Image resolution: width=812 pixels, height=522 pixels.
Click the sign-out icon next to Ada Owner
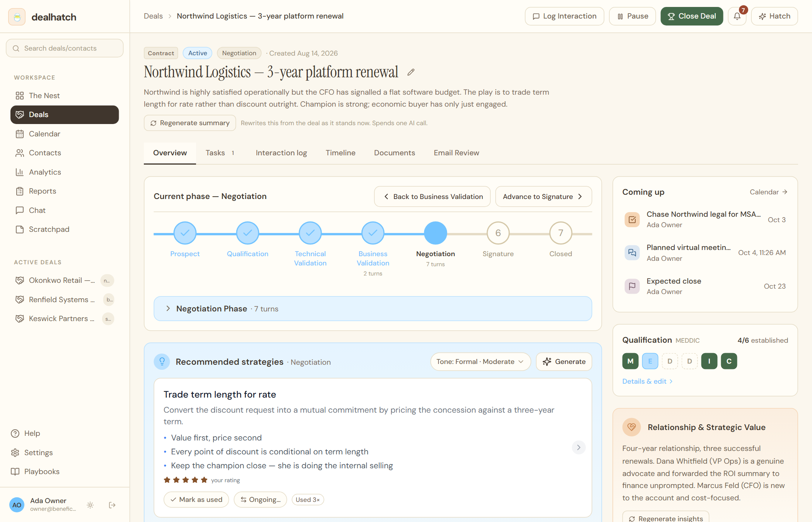pyautogui.click(x=112, y=505)
